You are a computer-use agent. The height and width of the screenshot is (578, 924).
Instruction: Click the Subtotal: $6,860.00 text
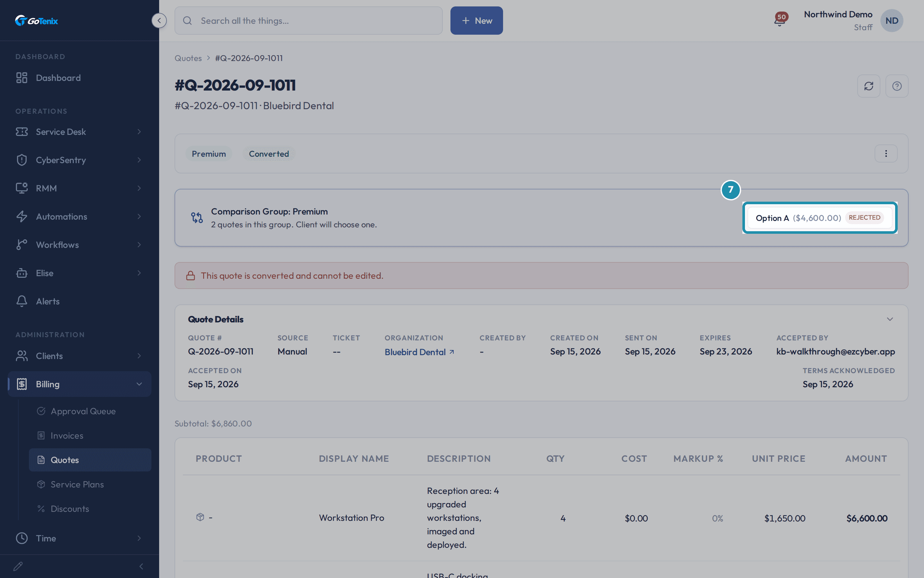[213, 424]
